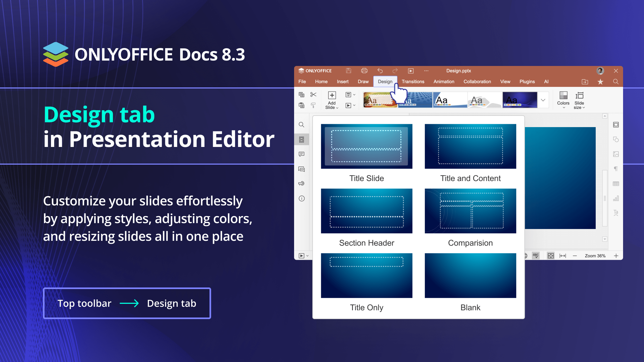
Task: Open the Colors dropdown
Action: (x=563, y=100)
